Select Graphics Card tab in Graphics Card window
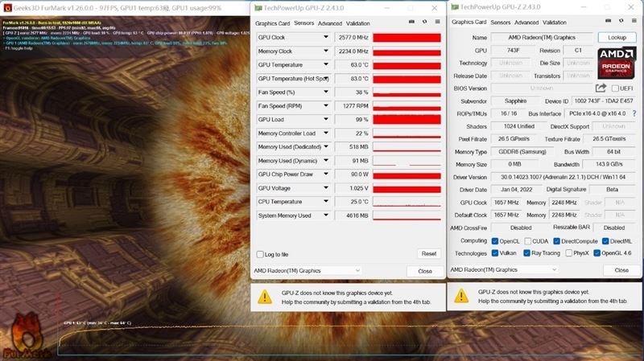Screen dimensions: 644x361 [469, 23]
